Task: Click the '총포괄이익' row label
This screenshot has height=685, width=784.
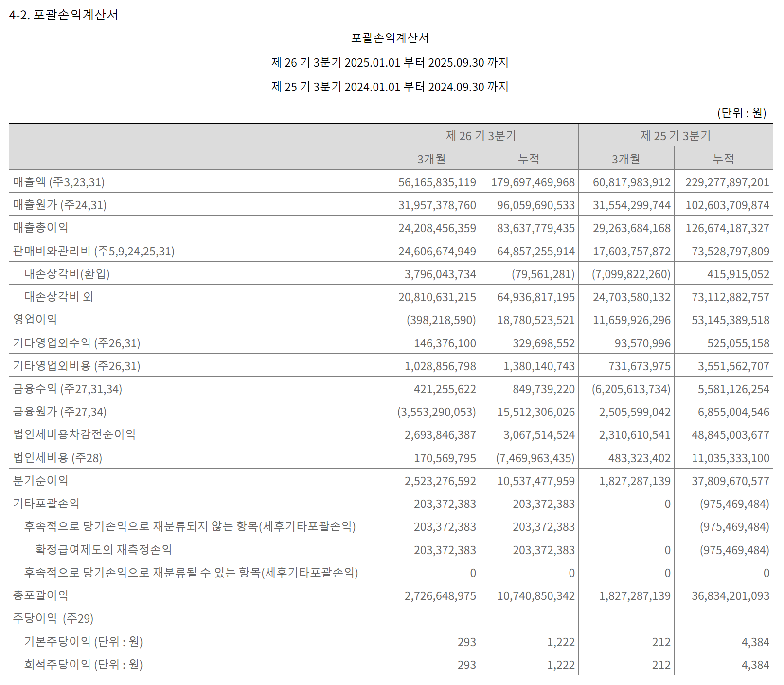Action: click(41, 595)
